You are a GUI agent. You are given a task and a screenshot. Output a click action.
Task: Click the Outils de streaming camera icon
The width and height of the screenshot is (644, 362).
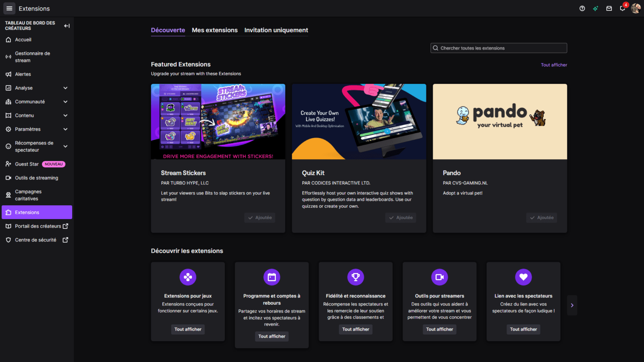coord(8,178)
